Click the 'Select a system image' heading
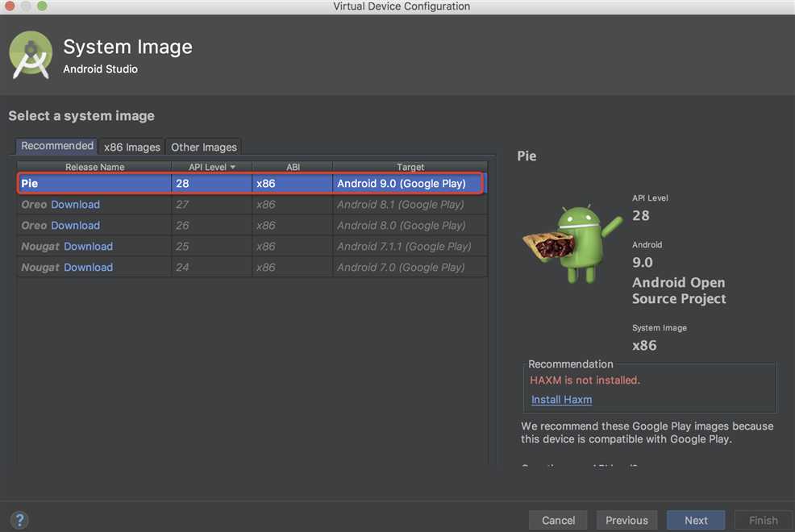 [x=81, y=116]
